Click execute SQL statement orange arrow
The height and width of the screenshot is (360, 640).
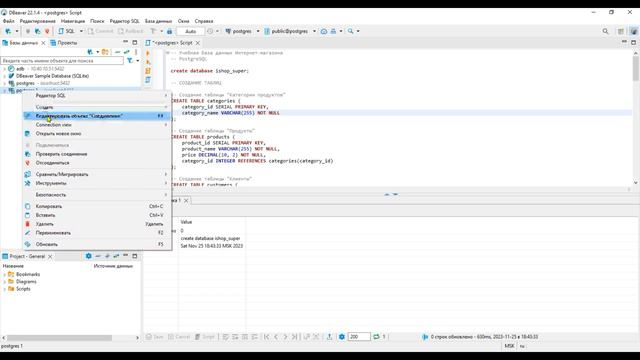[148, 53]
